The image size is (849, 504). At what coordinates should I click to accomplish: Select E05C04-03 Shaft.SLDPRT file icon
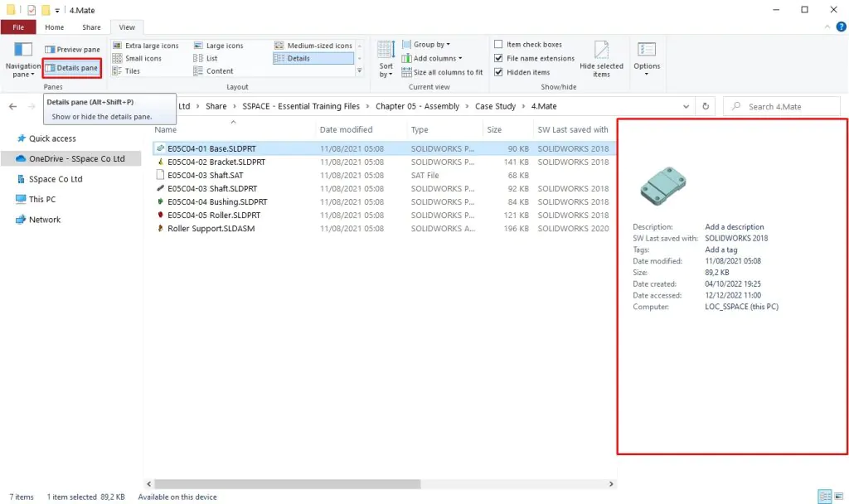(160, 188)
